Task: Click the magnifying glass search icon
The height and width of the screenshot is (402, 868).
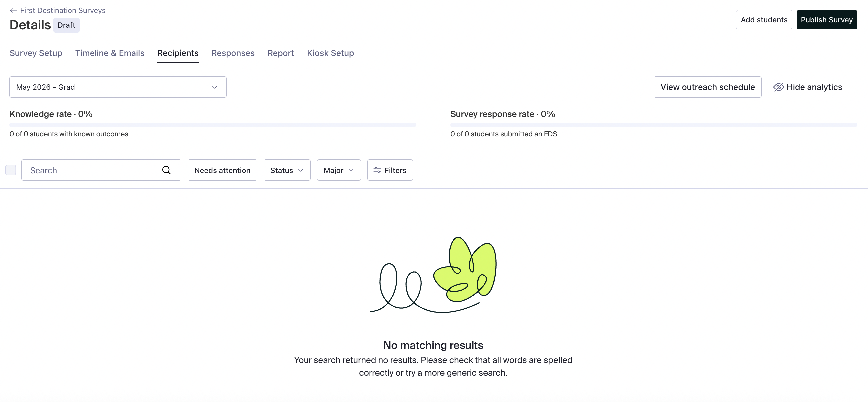Action: tap(166, 170)
